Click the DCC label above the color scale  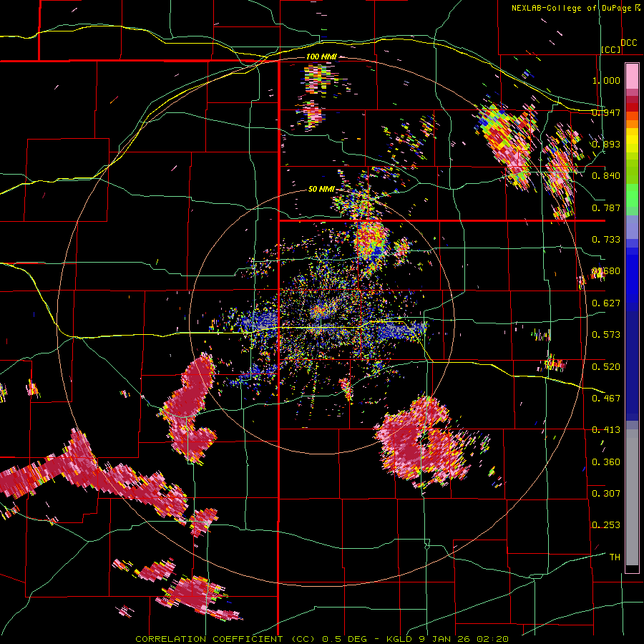[x=628, y=43]
